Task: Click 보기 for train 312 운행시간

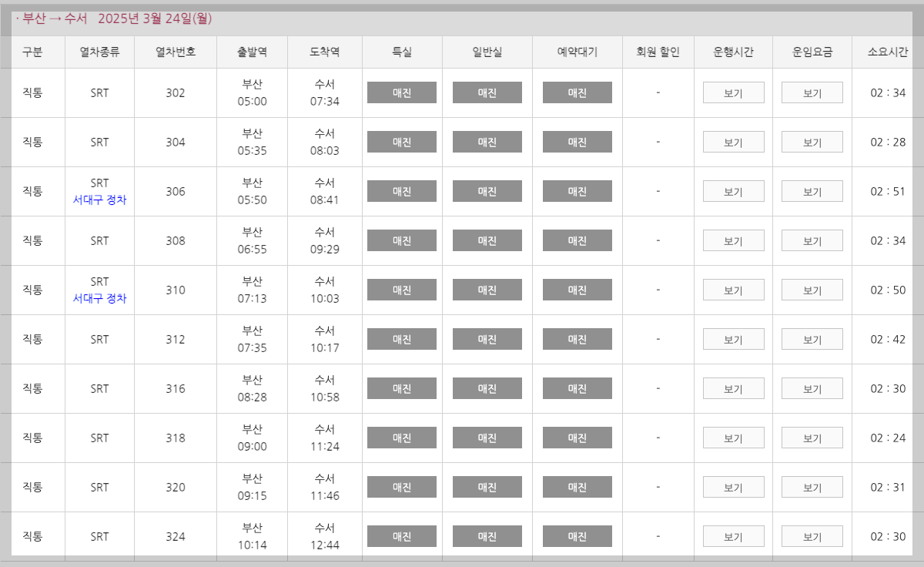Action: click(733, 338)
